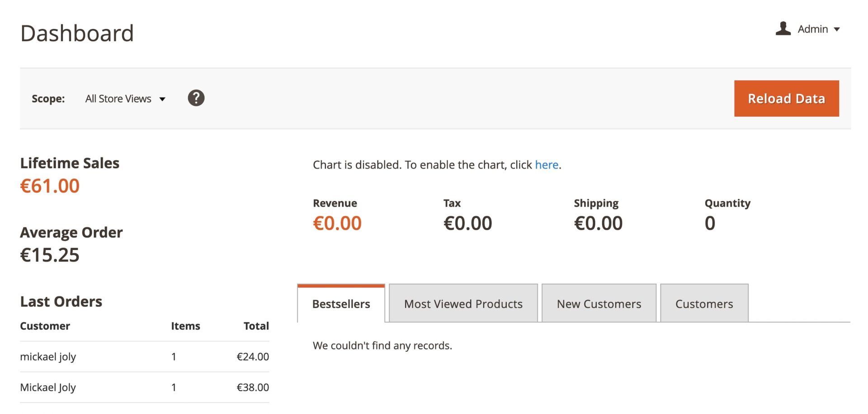Viewport: 868px width, 414px height.
Task: Switch to the Bestsellers tab
Action: (341, 304)
